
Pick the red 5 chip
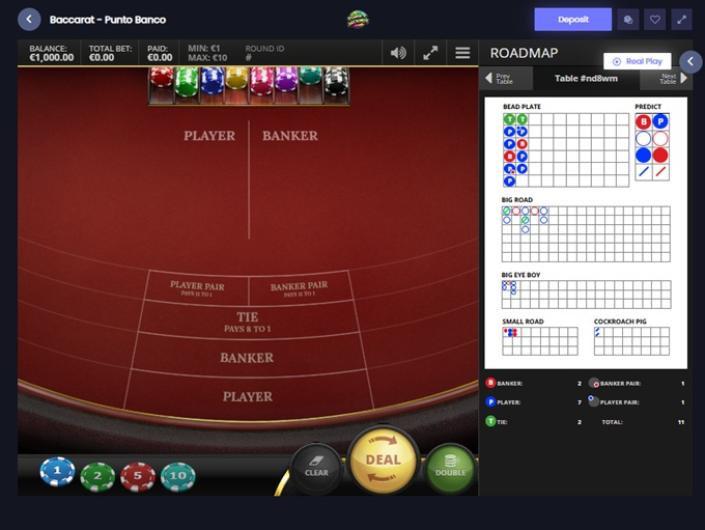(x=138, y=476)
